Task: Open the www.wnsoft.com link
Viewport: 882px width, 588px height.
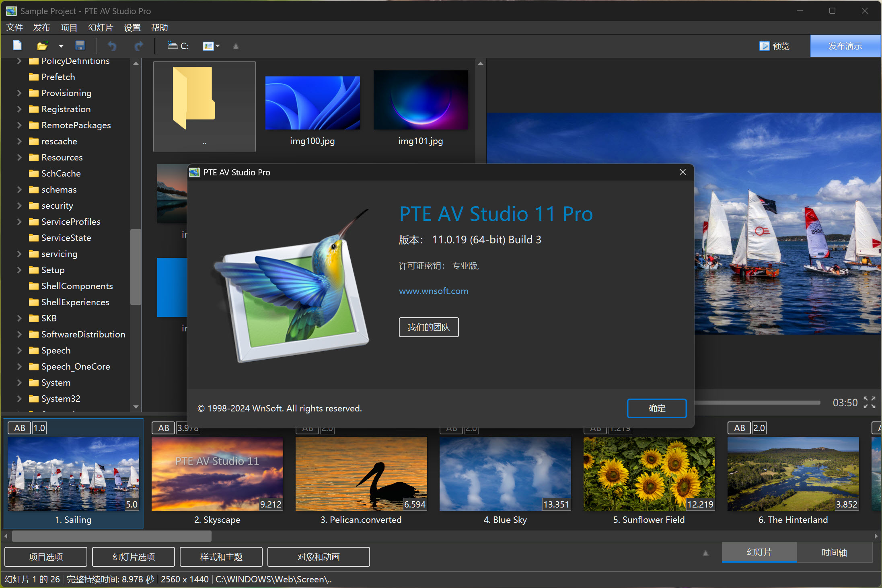Action: [x=433, y=291]
